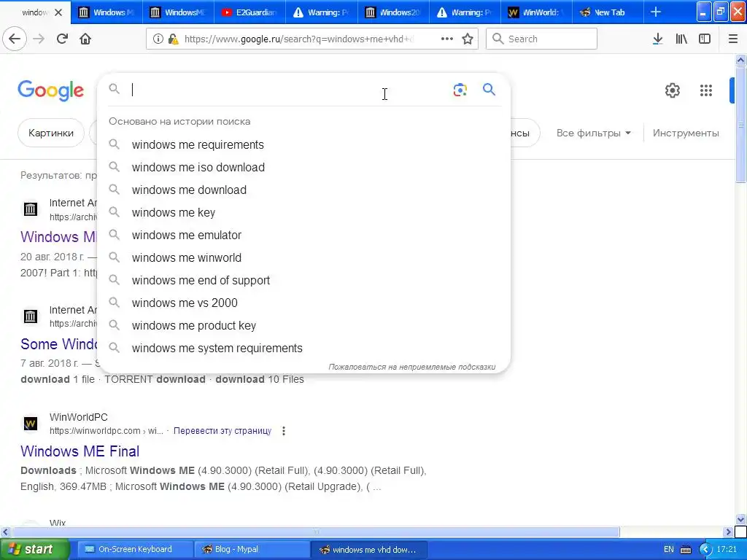Select suggestion windows me iso download
This screenshot has width=747, height=560.
pos(303,167)
